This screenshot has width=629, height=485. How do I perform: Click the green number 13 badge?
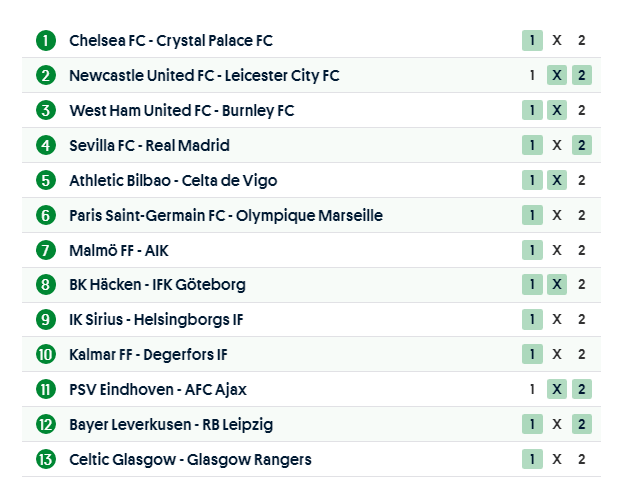tap(46, 459)
